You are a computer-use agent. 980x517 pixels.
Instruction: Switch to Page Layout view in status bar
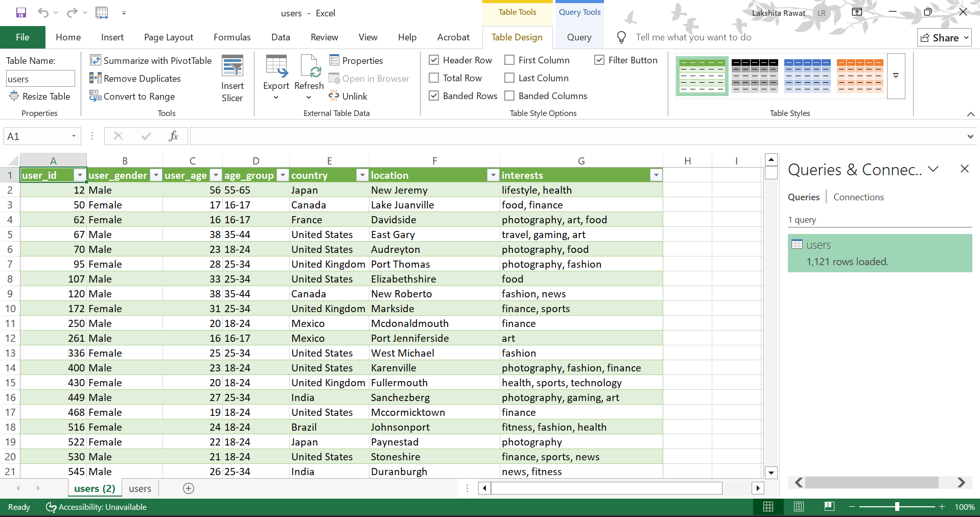tap(799, 507)
